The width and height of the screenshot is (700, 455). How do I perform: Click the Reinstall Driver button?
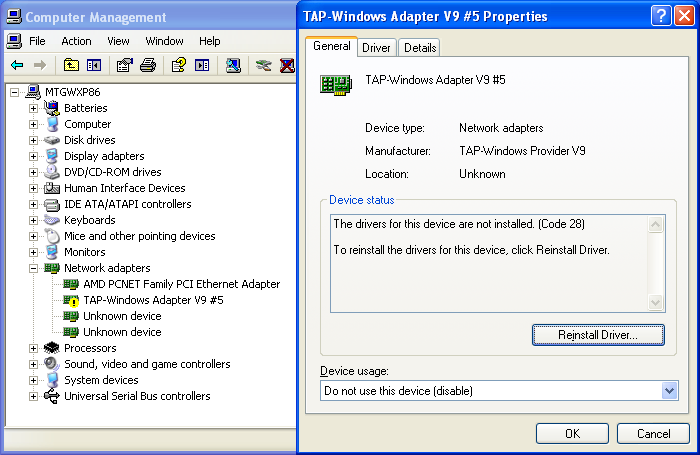pyautogui.click(x=598, y=335)
